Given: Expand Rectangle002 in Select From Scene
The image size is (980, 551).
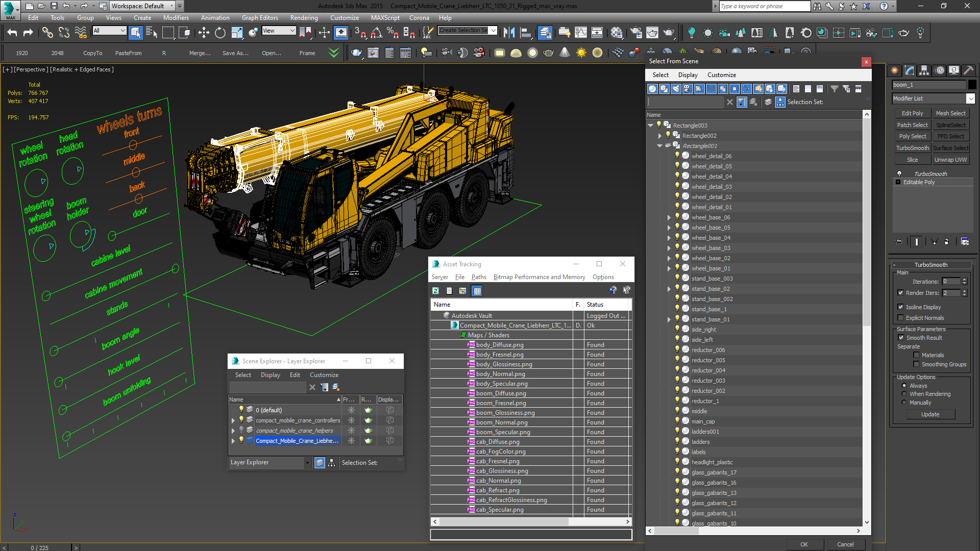Looking at the screenshot, I should 660,136.
